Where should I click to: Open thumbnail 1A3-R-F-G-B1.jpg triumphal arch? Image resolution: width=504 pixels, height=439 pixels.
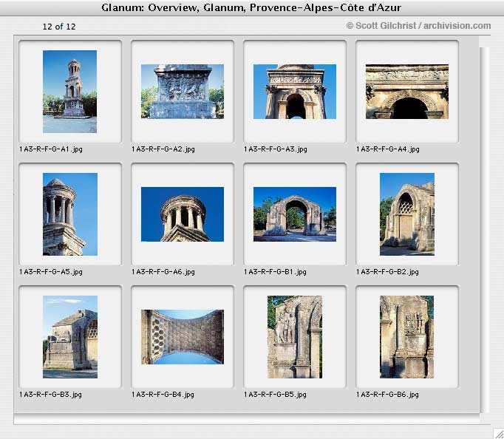click(x=295, y=214)
